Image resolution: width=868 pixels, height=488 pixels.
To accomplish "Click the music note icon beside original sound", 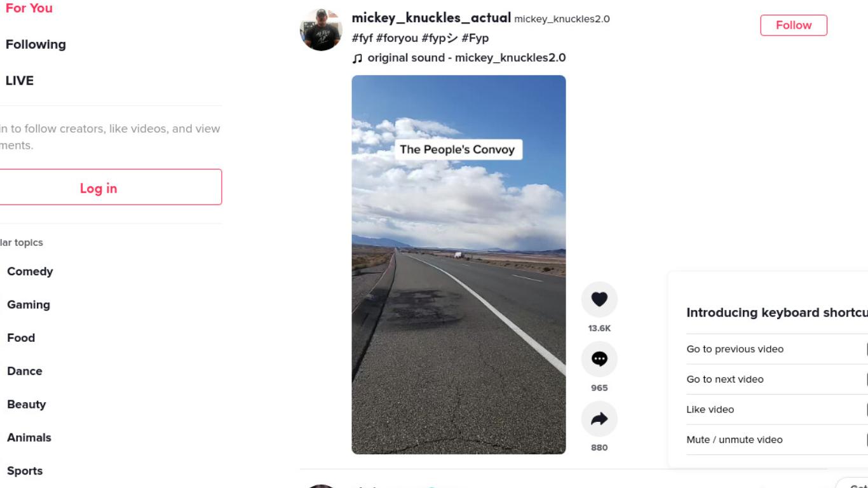I will [x=358, y=58].
